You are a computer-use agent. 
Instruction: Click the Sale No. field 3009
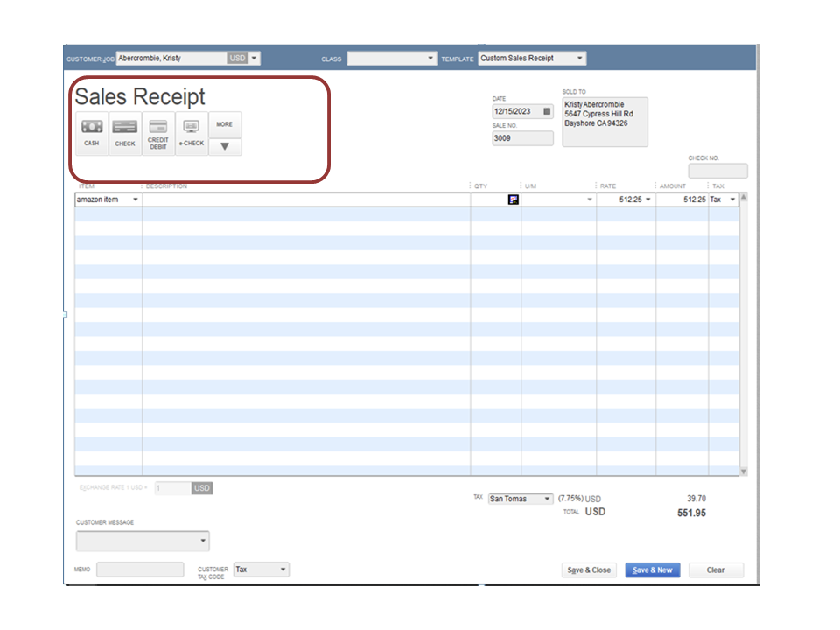point(523,138)
